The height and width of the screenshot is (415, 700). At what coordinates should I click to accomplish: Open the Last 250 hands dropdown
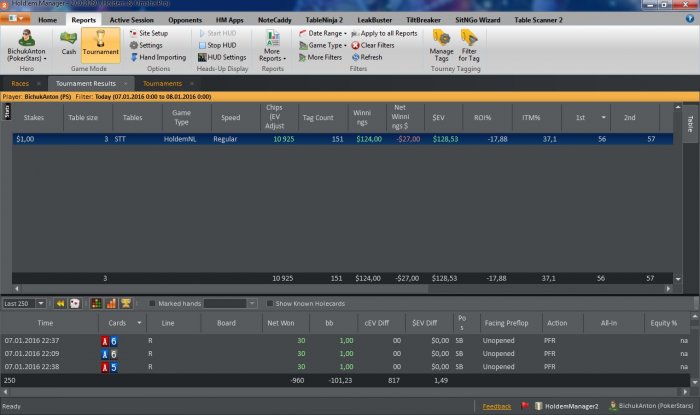[x=41, y=303]
